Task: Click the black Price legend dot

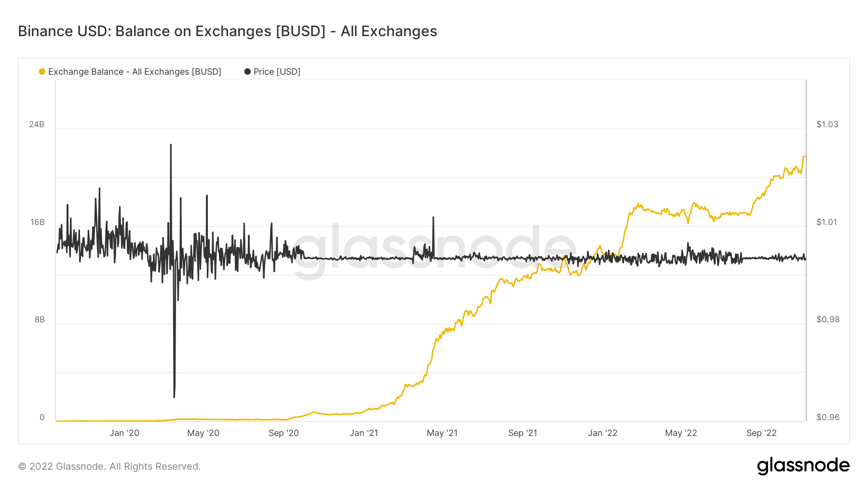Action: tap(247, 72)
